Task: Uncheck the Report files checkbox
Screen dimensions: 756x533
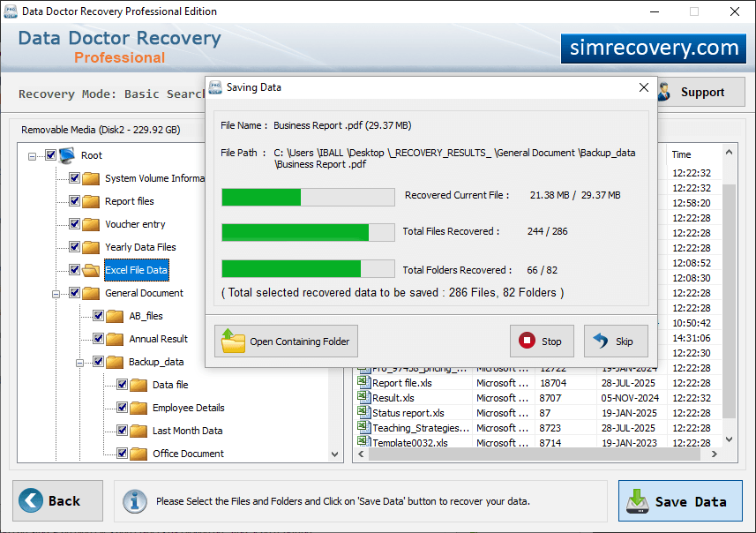Action: (x=74, y=200)
